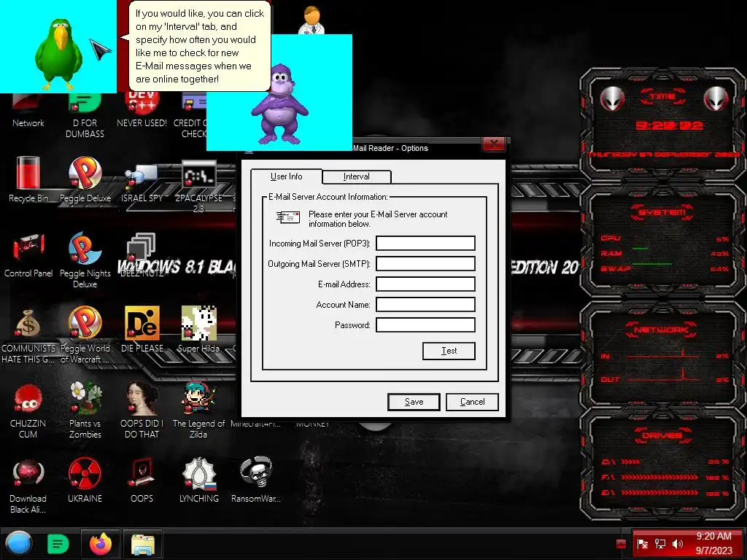This screenshot has height=560, width=747.
Task: Open the D FOR DUMBASS icon
Action: pyautogui.click(x=85, y=116)
